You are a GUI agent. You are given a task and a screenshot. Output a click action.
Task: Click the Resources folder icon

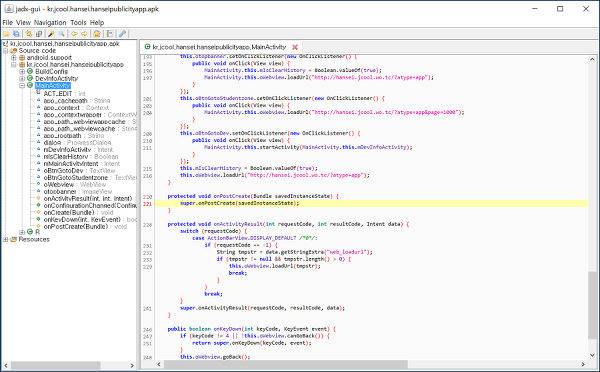[x=14, y=239]
